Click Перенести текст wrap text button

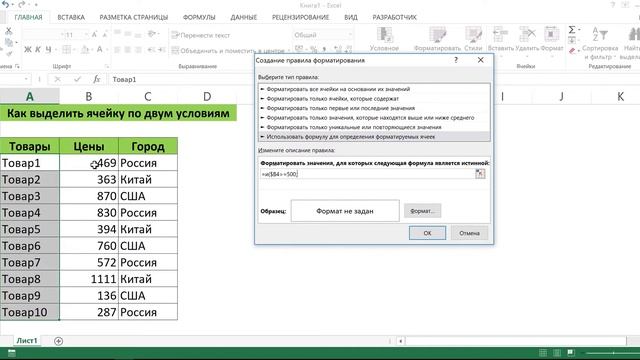click(x=201, y=36)
